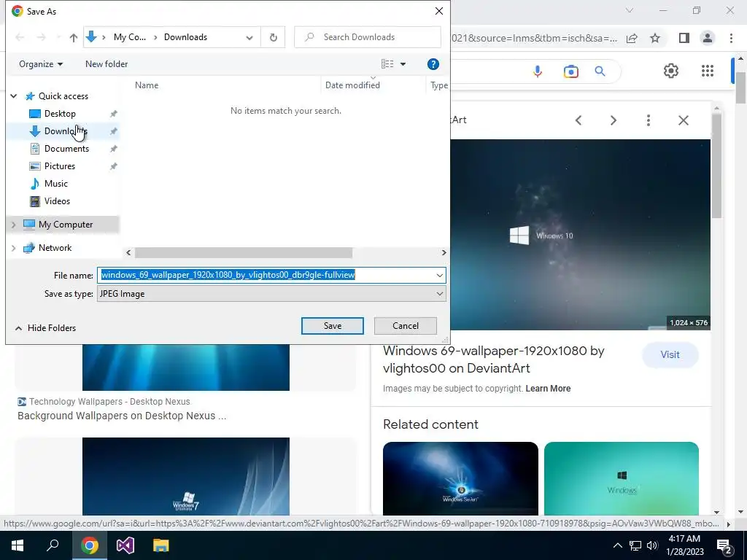Image resolution: width=747 pixels, height=560 pixels.
Task: Click the voice search microphone icon
Action: [x=538, y=71]
